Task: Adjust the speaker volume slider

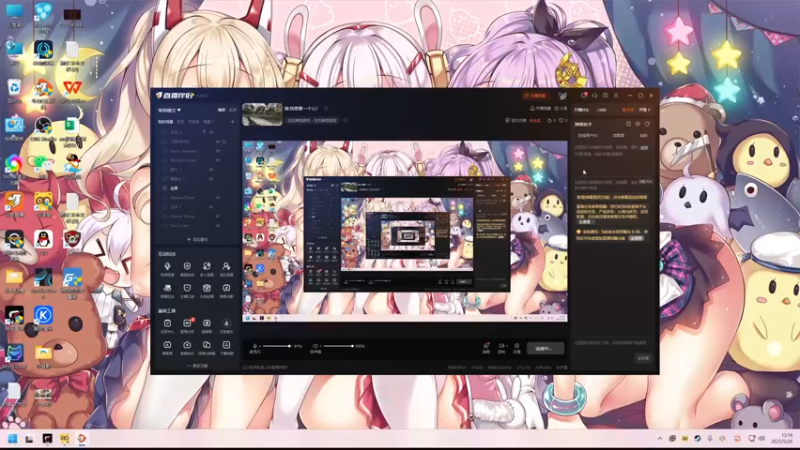Action: click(338, 346)
